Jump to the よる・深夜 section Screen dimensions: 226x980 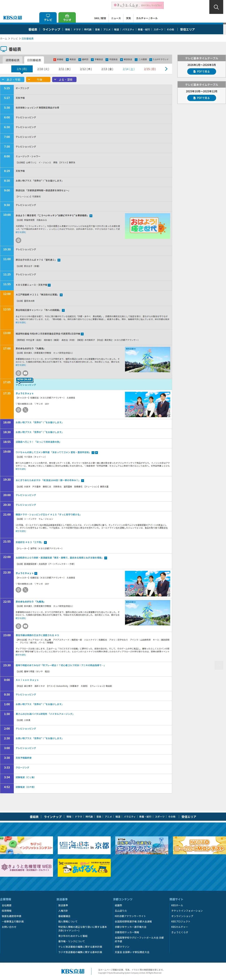64,79
